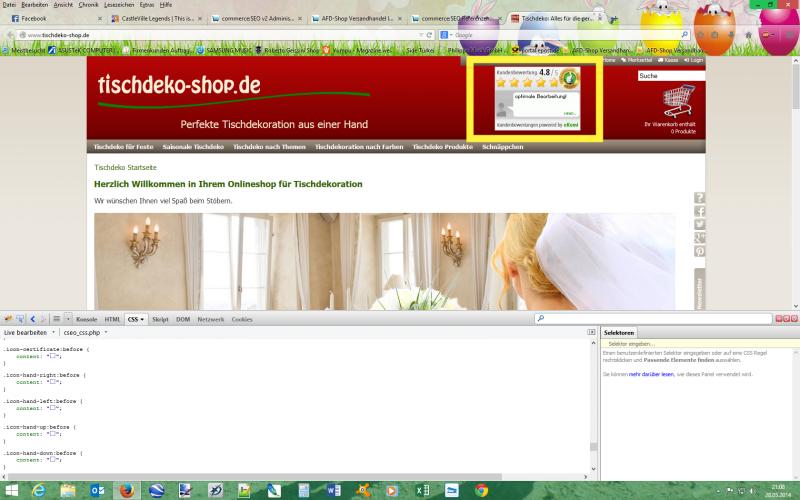Image resolution: width=800 pixels, height=500 pixels.
Task: Open Google Chrome from the taskbar
Action: [x=481, y=490]
